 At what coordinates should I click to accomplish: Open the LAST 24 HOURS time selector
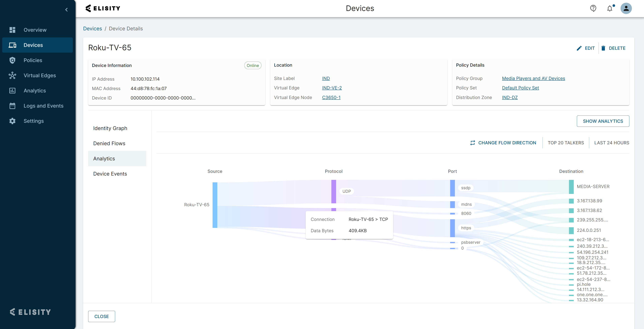coord(611,143)
